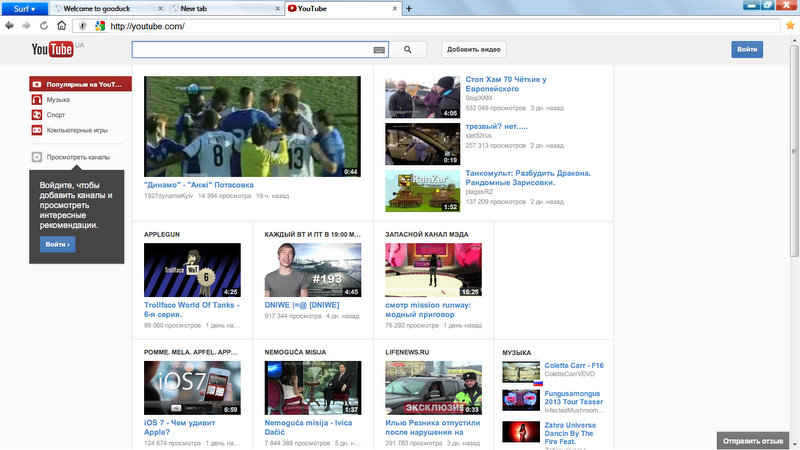Open the Trollface World Of Tanks title link

coord(191,310)
